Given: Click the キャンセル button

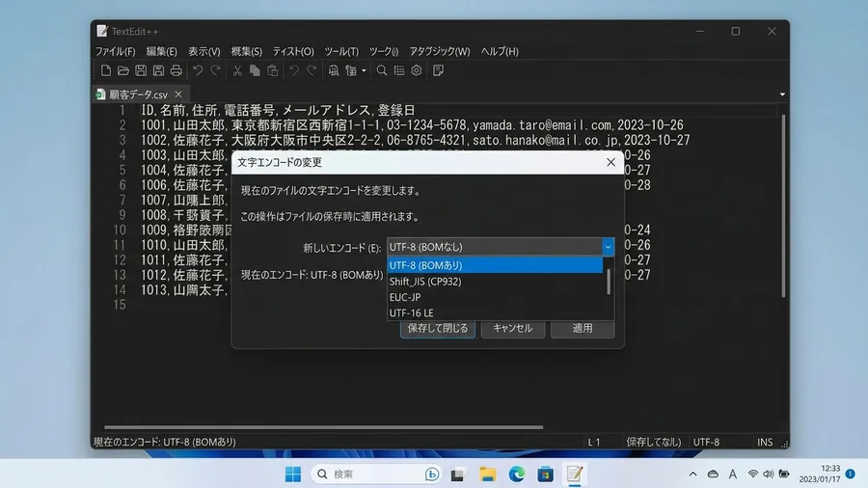Looking at the screenshot, I should pyautogui.click(x=513, y=328).
